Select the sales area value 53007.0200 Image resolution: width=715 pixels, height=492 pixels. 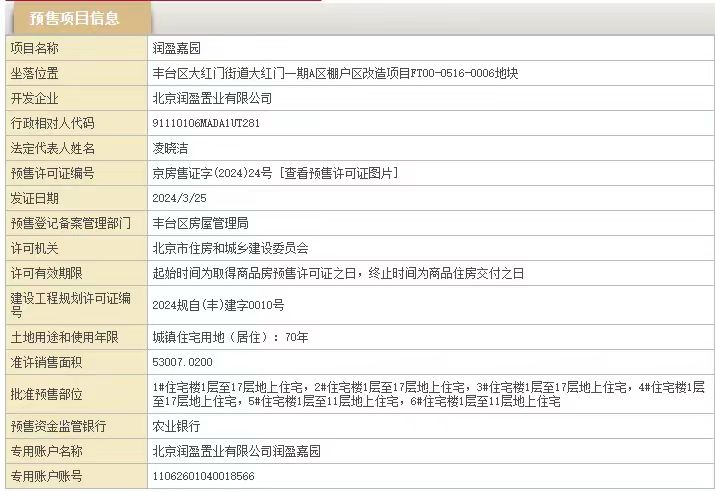click(182, 363)
